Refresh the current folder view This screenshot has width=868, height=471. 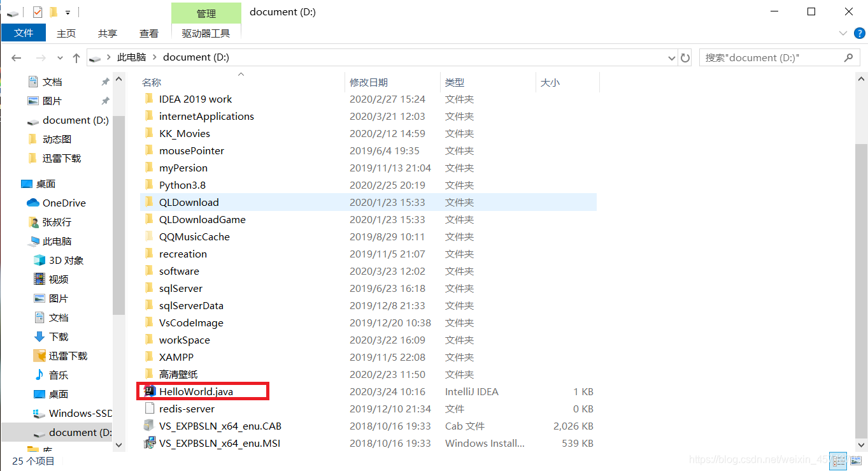click(x=685, y=57)
